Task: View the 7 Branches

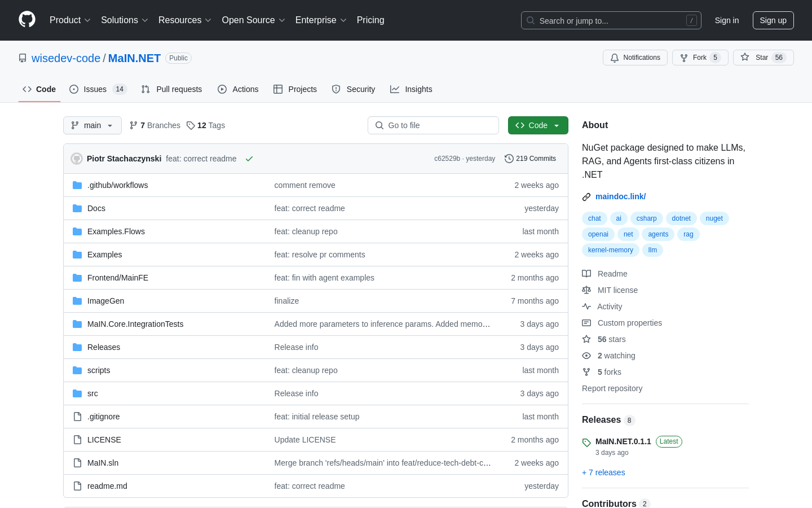Action: (x=155, y=125)
